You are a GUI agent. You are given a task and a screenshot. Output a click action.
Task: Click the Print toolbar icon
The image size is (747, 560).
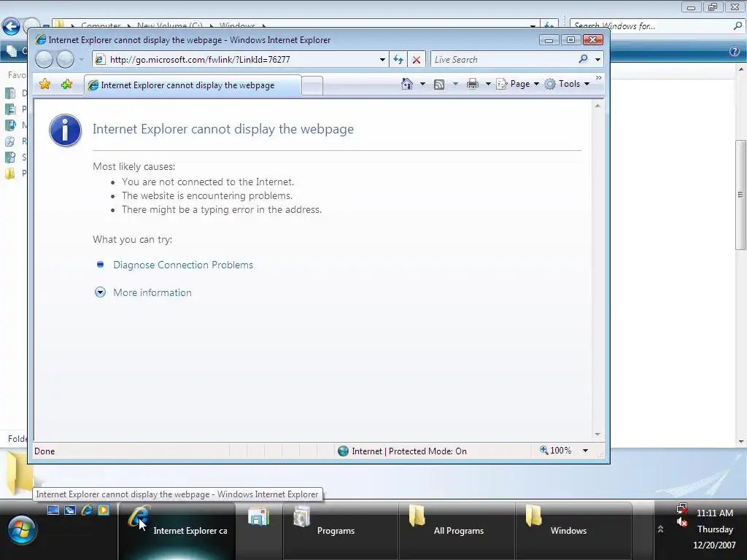[473, 85]
